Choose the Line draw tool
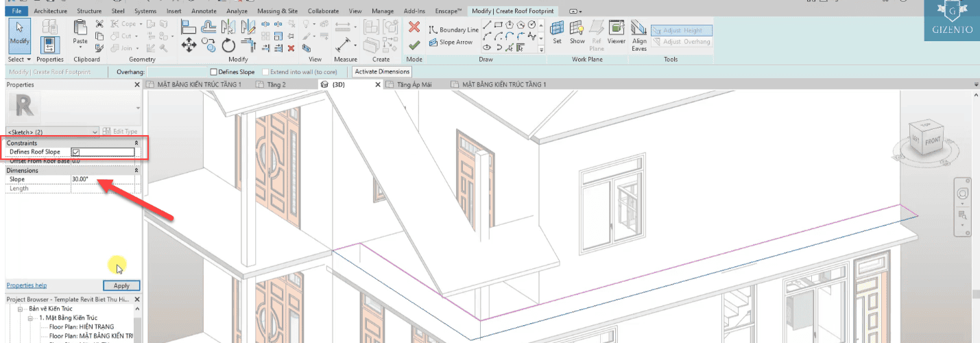 pos(487,25)
